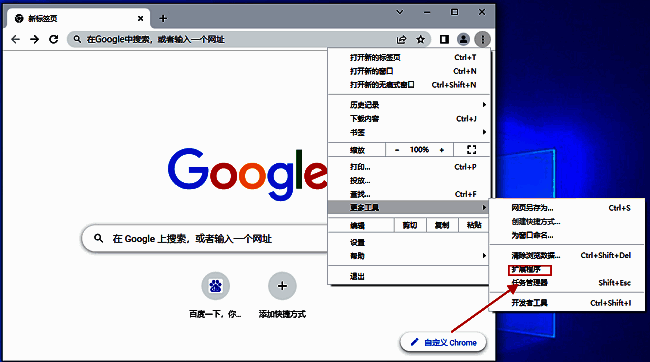Screen dimensions: 650x362
Task: Click the 剪切 button
Action: pos(410,225)
